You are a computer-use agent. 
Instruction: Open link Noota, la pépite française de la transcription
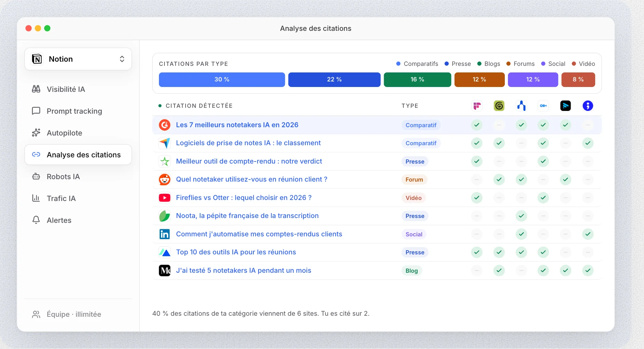click(247, 216)
